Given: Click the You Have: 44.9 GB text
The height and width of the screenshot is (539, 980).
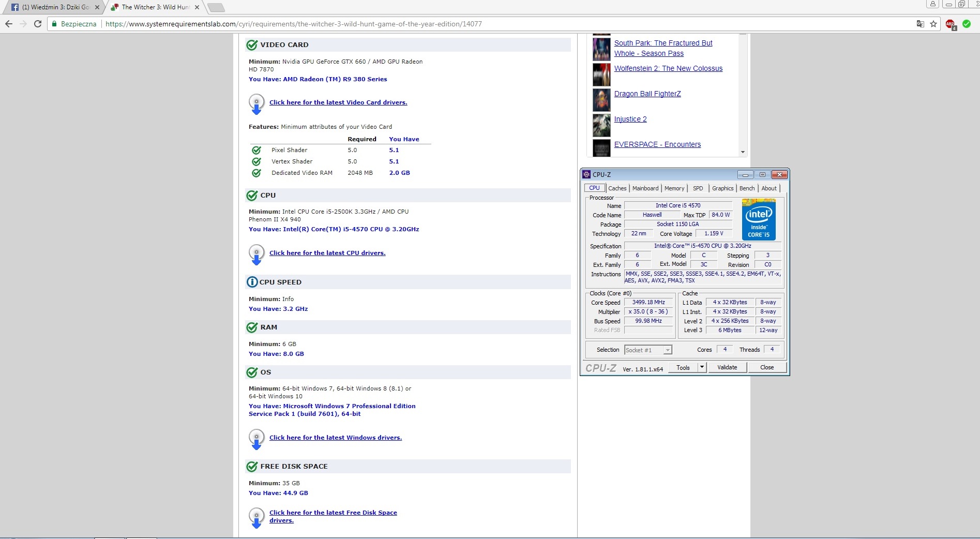Looking at the screenshot, I should click(x=278, y=493).
